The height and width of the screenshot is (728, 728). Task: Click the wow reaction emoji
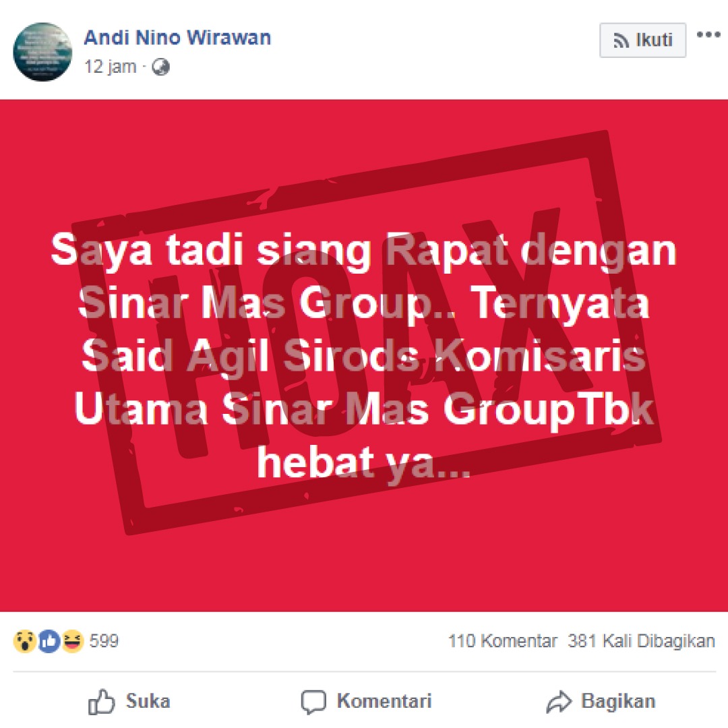pyautogui.click(x=25, y=642)
